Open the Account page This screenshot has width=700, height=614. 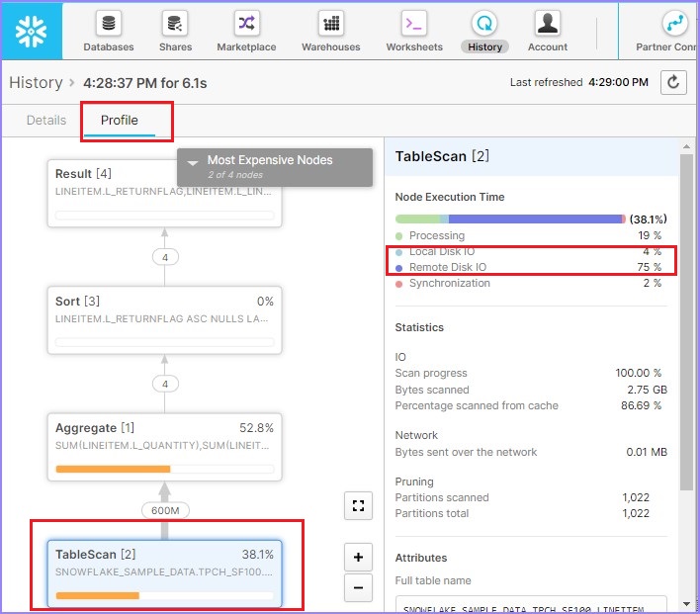pos(547,31)
